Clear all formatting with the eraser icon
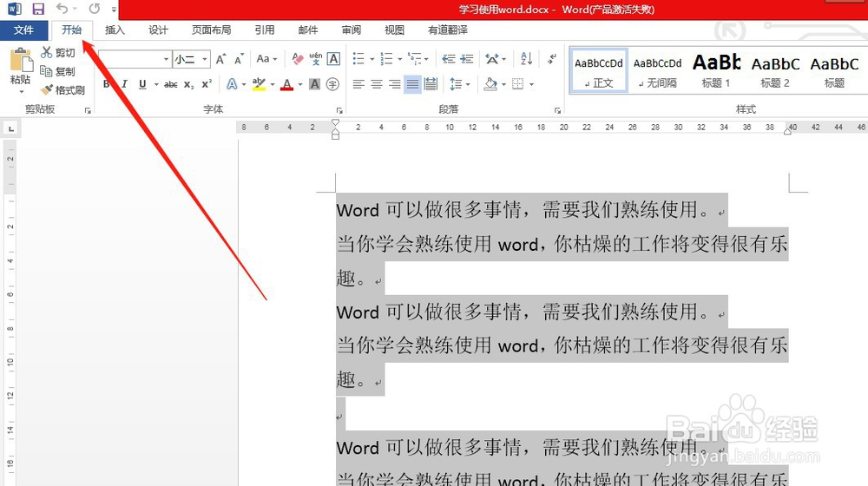This screenshot has width=868, height=486. pyautogui.click(x=298, y=59)
